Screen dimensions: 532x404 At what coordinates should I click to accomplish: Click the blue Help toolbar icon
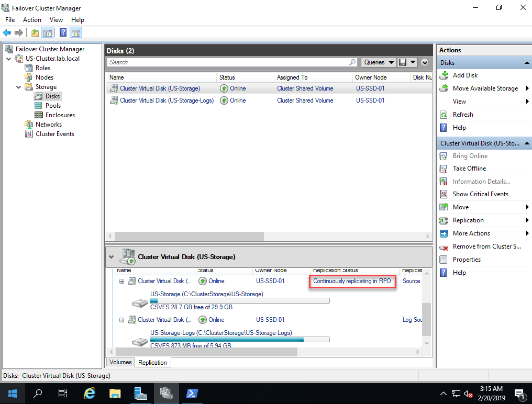[63, 32]
